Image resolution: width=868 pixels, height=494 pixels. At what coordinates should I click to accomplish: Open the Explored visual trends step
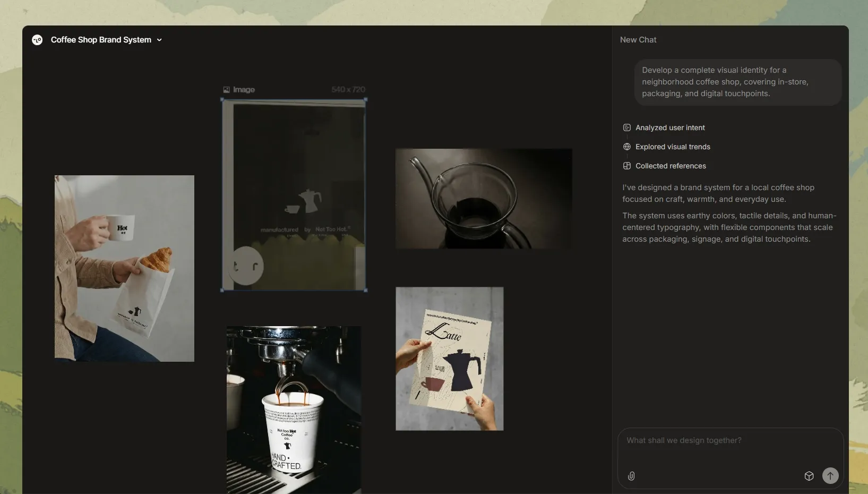coord(673,147)
